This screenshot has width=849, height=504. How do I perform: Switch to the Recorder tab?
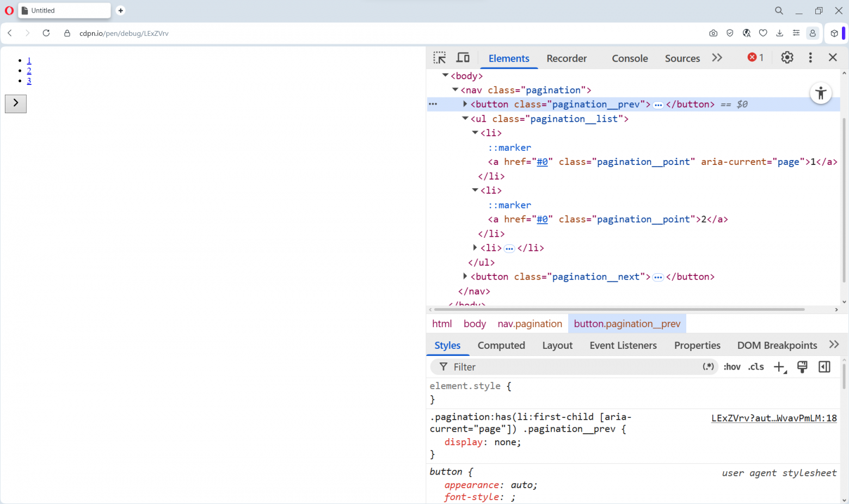(x=567, y=58)
